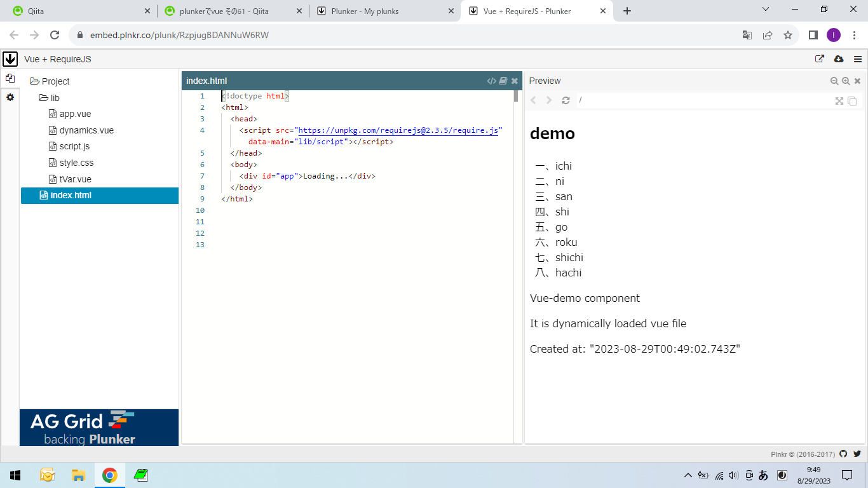
Task: Open script.js file
Action: coord(69,146)
